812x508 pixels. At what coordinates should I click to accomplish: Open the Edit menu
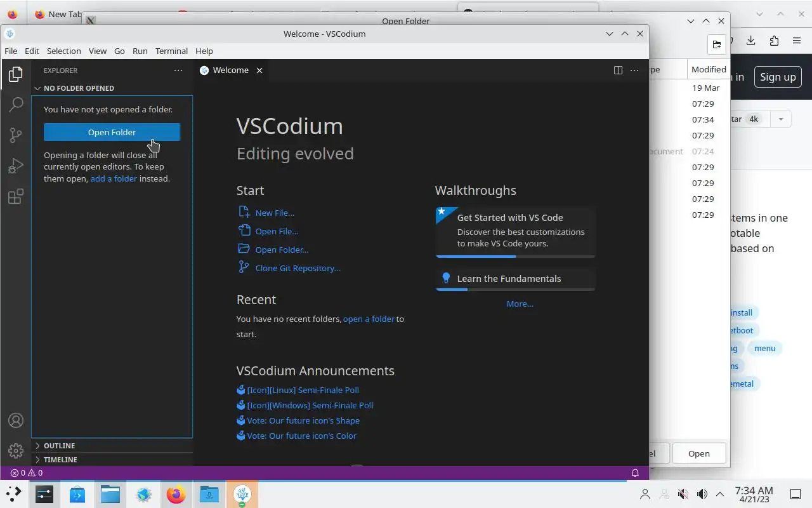[x=32, y=51]
